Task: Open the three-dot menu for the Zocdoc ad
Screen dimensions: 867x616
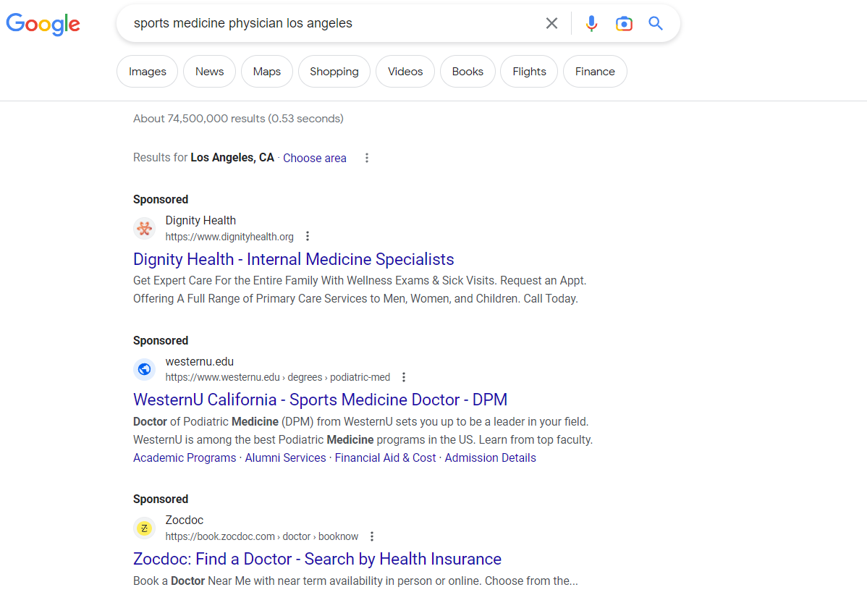Action: (372, 536)
